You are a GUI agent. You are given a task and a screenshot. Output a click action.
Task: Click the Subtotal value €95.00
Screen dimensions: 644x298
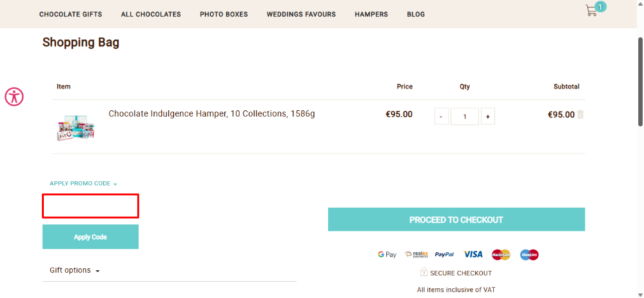(561, 115)
